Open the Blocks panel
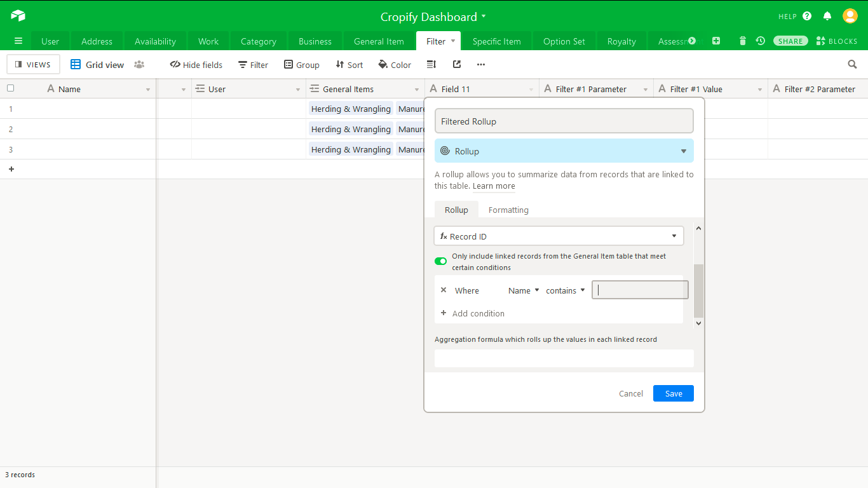 coord(837,41)
